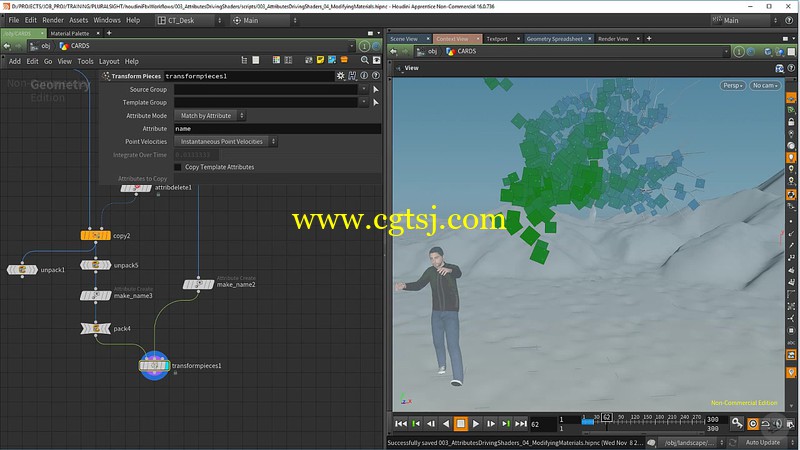Screen dimensions: 800x450
Task: Click the copy2 node icon
Action: (95, 235)
